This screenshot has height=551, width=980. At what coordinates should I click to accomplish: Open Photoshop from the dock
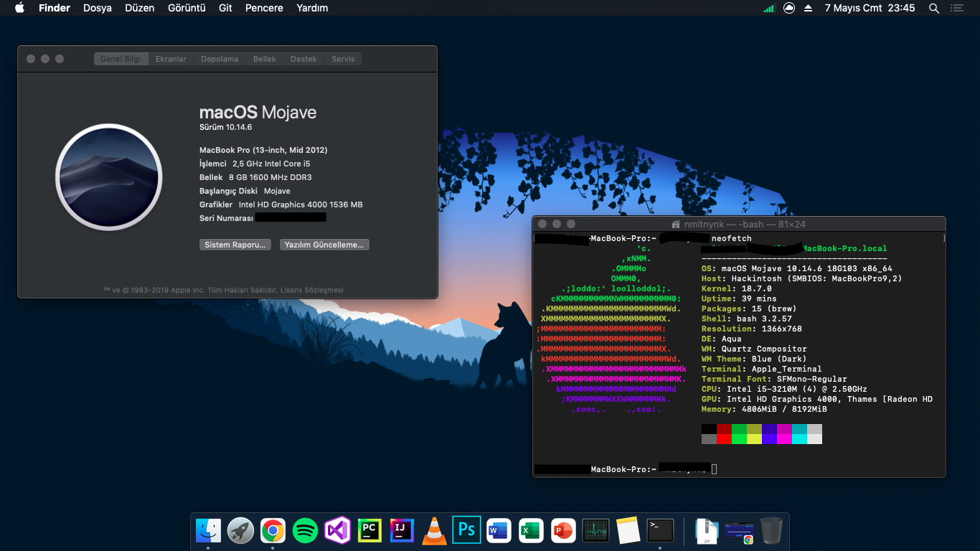click(466, 531)
